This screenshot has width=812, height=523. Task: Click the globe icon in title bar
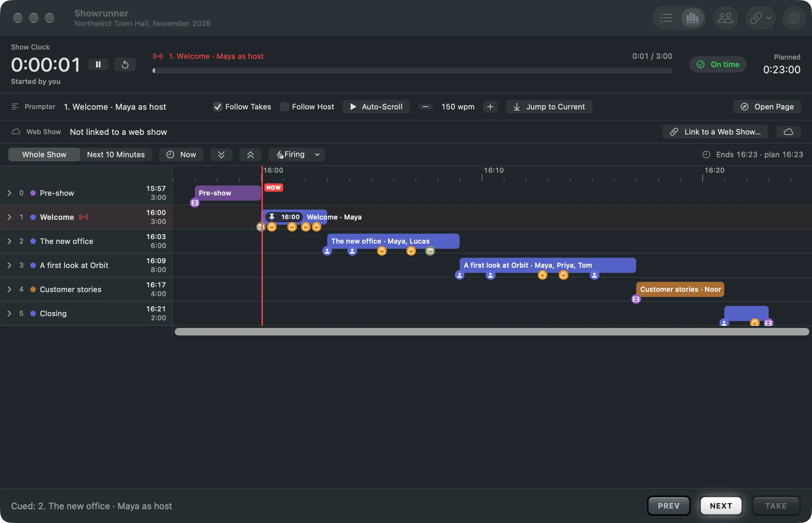(x=794, y=18)
